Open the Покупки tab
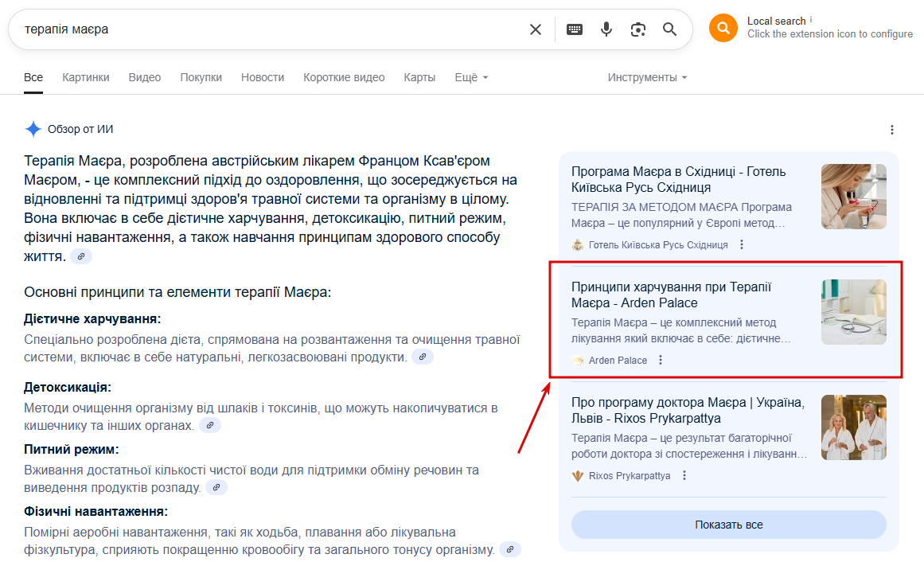Screen dimensions: 924x562 pos(201,77)
